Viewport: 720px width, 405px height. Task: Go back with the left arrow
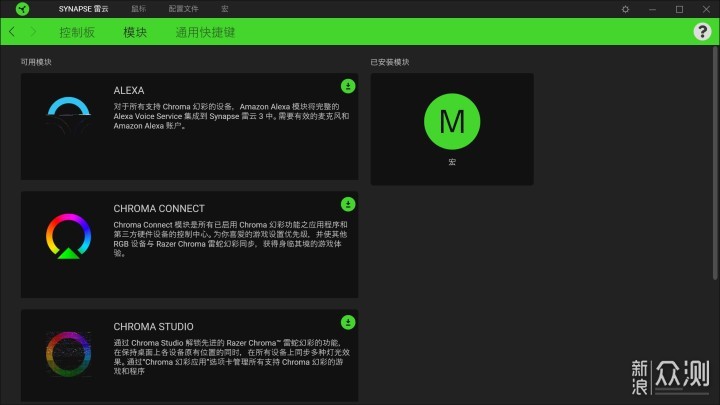click(12, 32)
